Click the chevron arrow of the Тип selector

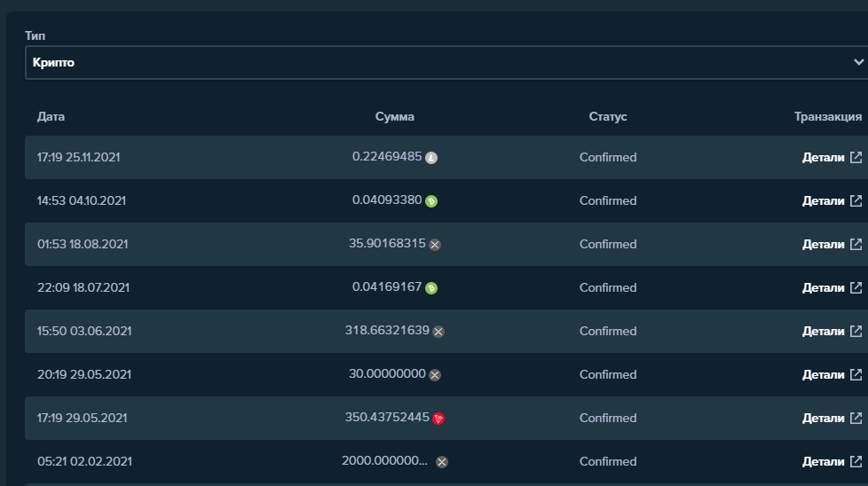pyautogui.click(x=858, y=62)
